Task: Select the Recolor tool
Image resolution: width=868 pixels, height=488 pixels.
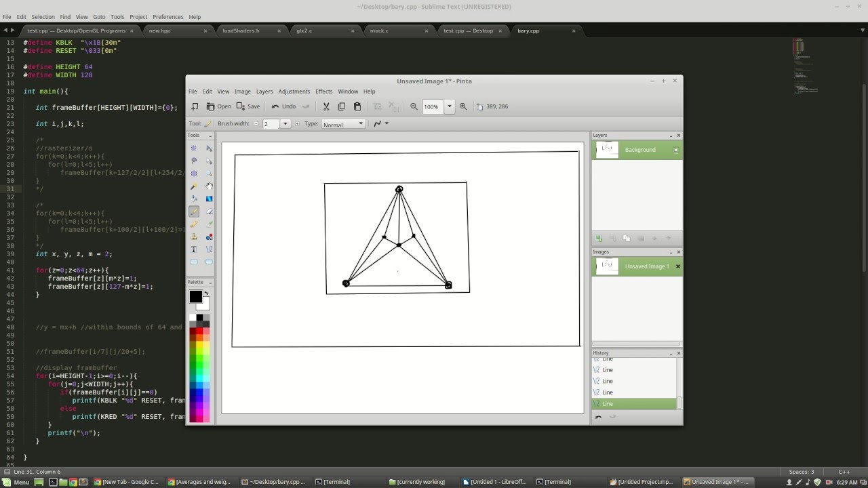Action: tap(209, 237)
